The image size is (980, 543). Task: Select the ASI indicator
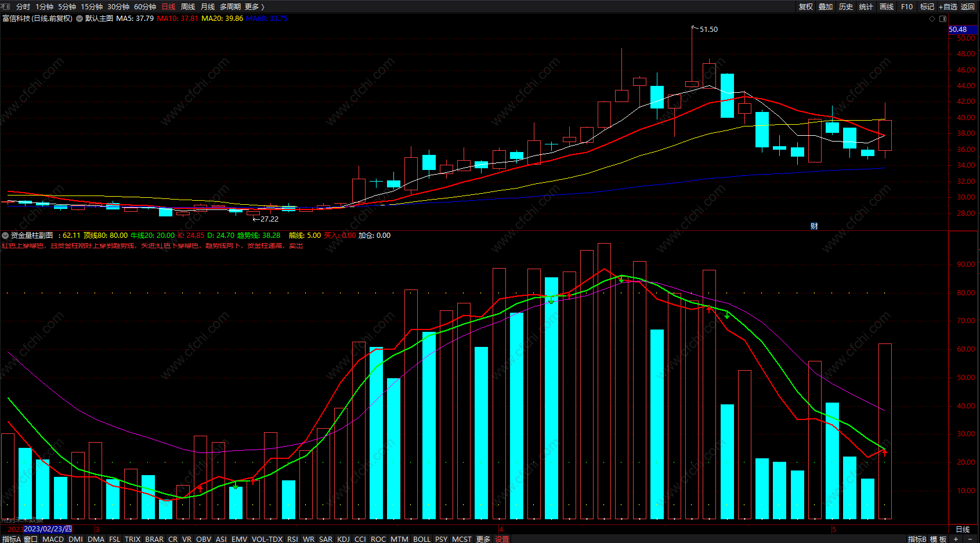coord(221,539)
